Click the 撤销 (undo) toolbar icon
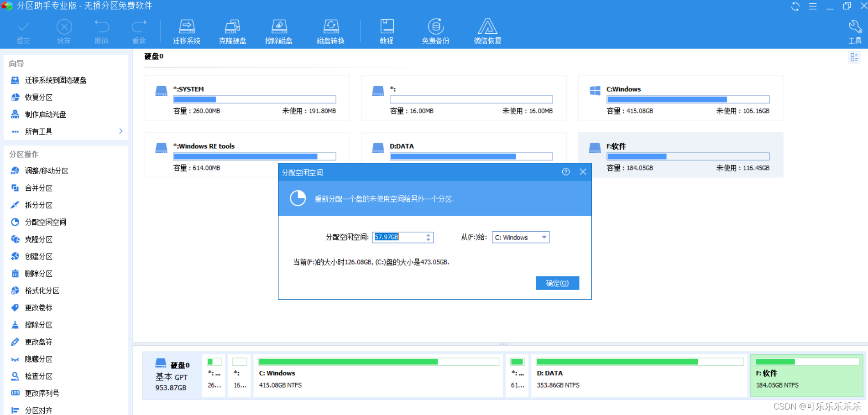868x415 pixels. point(101,32)
